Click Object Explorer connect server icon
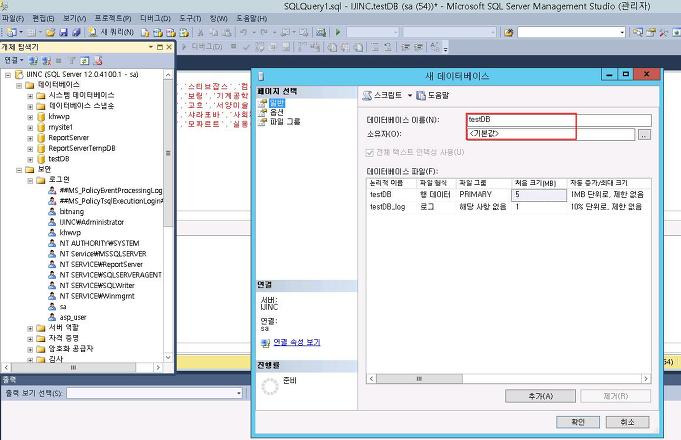This screenshot has width=681, height=440. click(33, 61)
